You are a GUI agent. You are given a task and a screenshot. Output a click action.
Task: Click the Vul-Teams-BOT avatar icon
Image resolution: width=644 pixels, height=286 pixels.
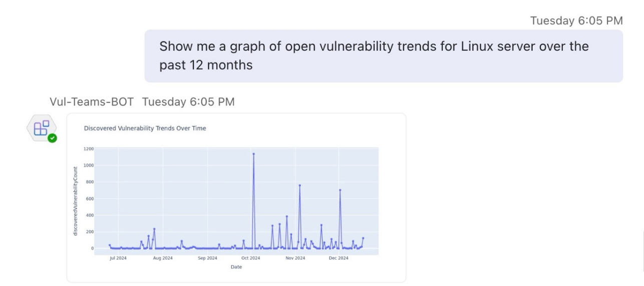tap(41, 128)
